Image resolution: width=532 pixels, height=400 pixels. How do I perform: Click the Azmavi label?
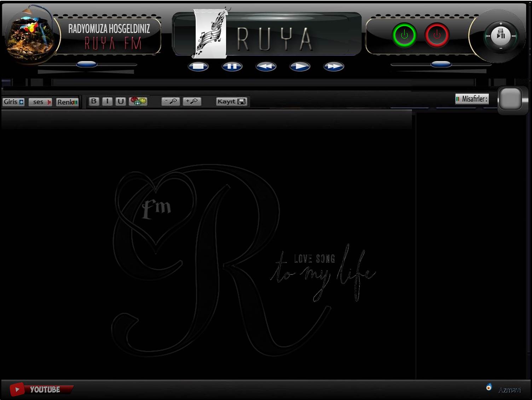pyautogui.click(x=509, y=390)
